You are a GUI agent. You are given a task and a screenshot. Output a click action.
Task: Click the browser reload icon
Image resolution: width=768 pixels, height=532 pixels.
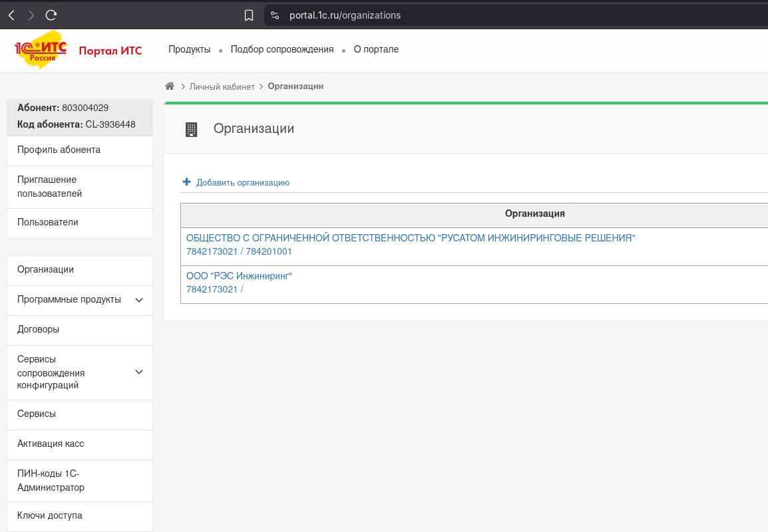tap(51, 15)
